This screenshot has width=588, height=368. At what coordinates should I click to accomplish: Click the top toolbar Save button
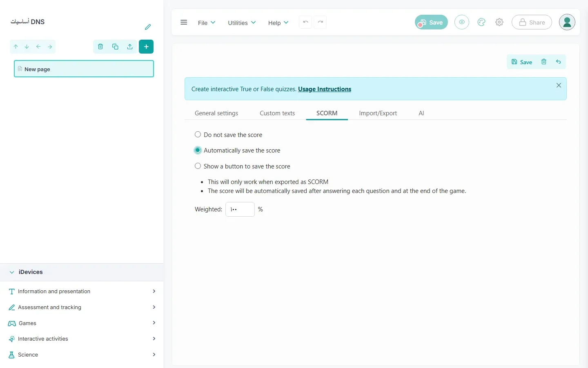tap(431, 22)
